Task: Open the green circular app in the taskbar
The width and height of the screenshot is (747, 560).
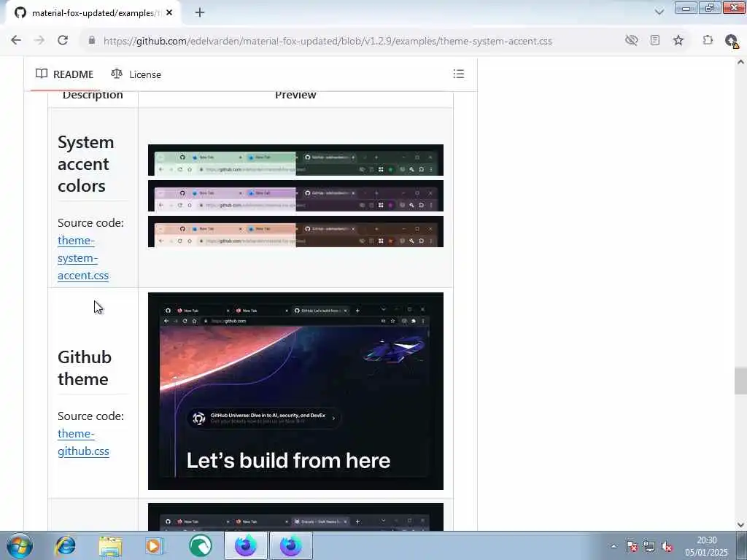Action: (201, 545)
